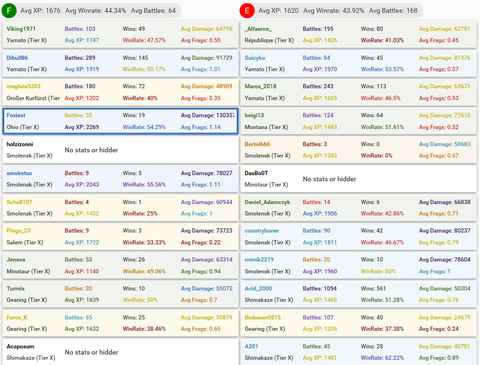The image size is (480, 365).
Task: Click Großer Kurfürst ship label
Action: tap(33, 98)
